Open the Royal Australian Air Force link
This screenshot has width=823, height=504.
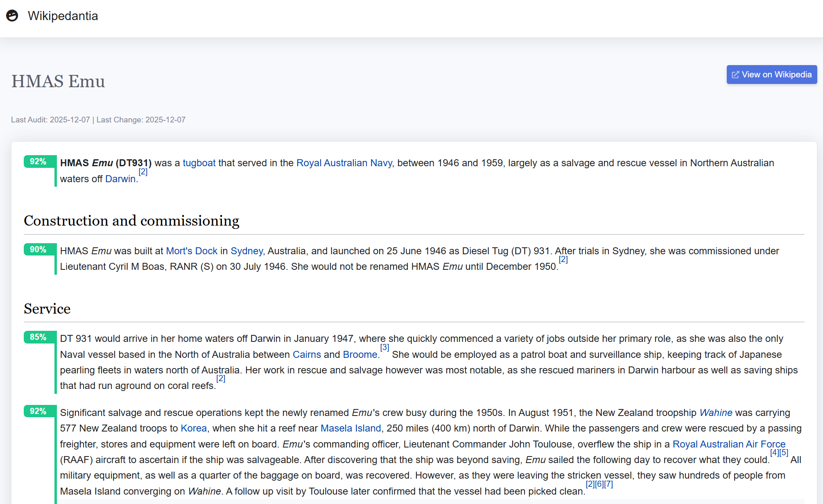point(729,444)
